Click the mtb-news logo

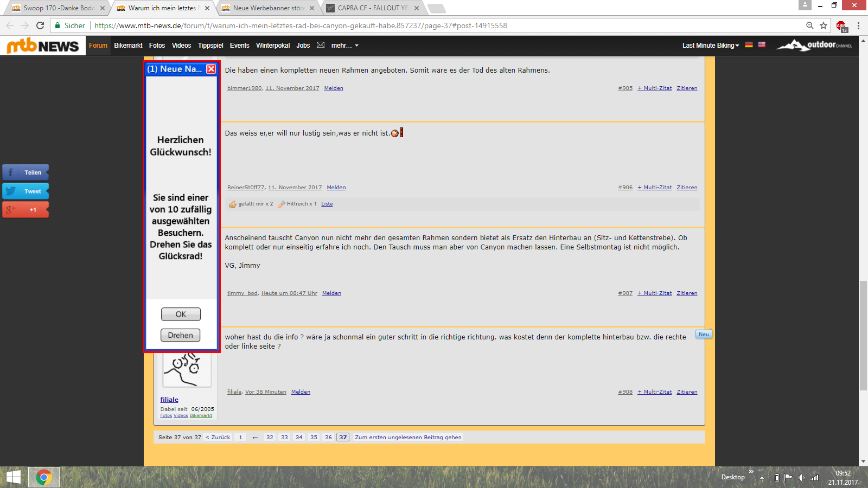tap(43, 46)
